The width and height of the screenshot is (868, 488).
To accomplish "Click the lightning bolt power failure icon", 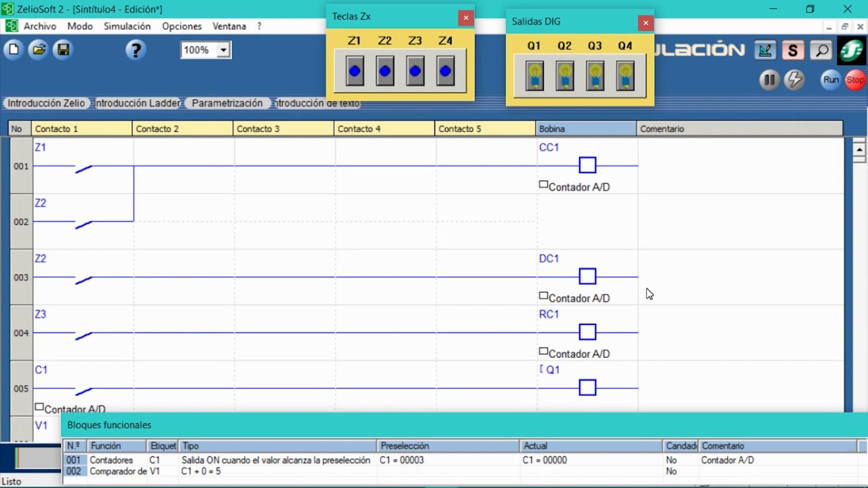I will [x=794, y=80].
